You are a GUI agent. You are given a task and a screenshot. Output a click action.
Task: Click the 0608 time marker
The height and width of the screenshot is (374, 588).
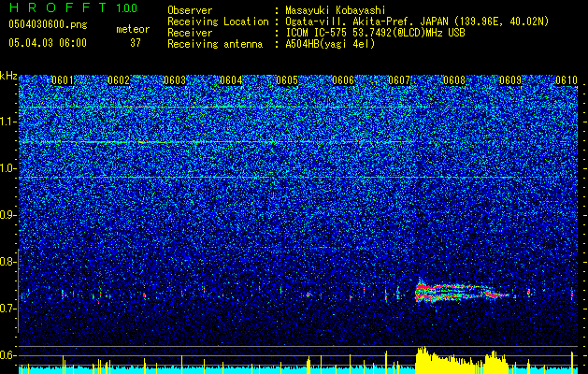pyautogui.click(x=454, y=80)
